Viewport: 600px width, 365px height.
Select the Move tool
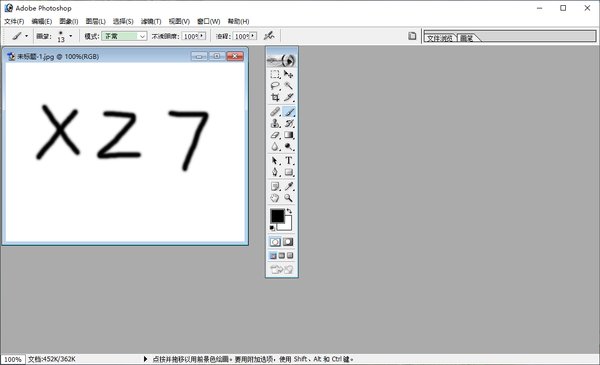tap(289, 74)
